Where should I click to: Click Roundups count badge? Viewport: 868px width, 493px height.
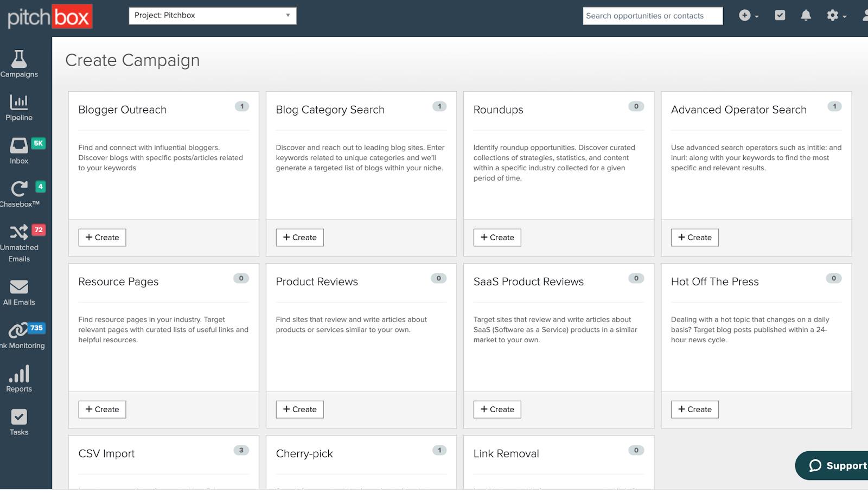[636, 106]
